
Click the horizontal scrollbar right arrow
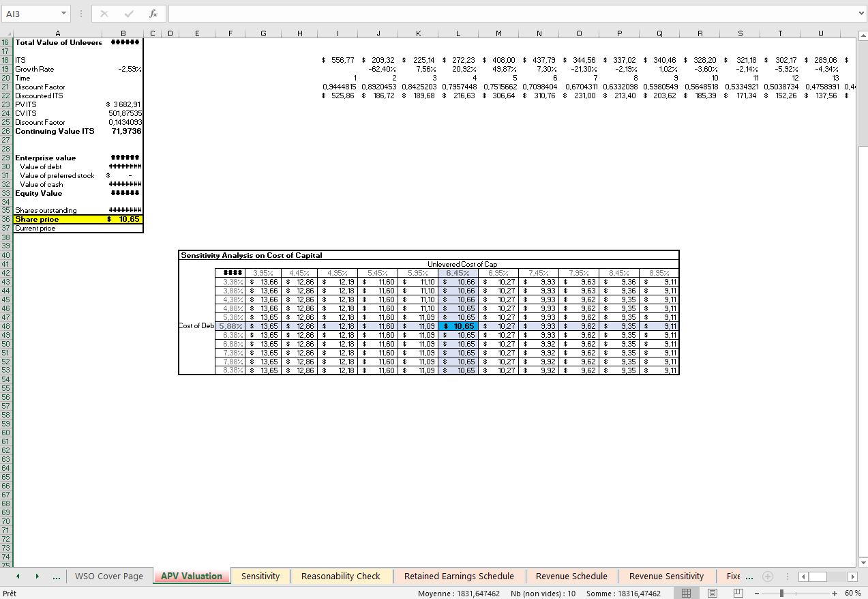point(852,576)
